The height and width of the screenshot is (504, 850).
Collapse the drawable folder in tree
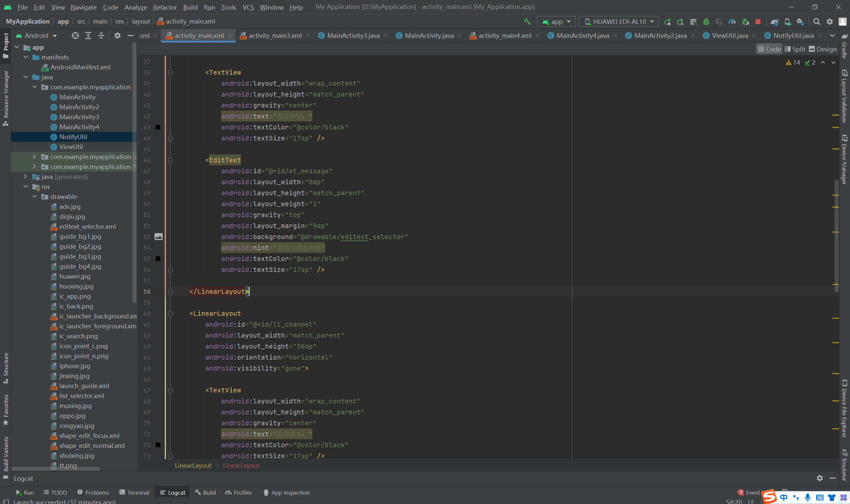35,197
